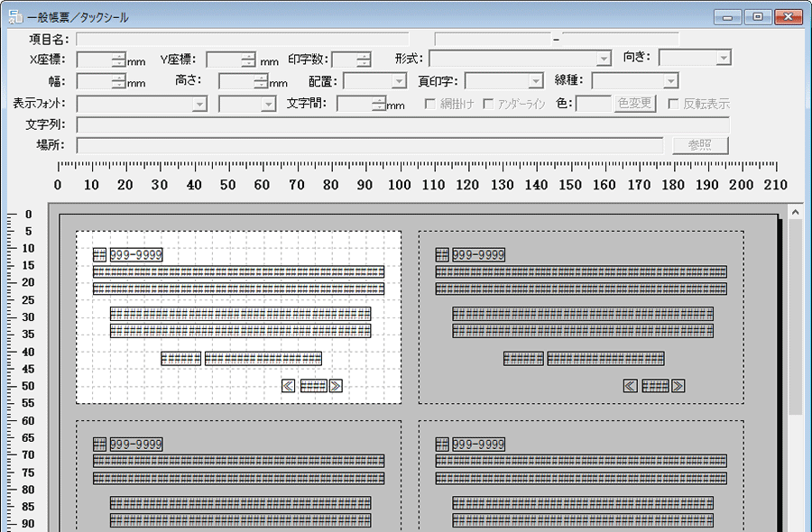Screen dimensions: 812x532
Task: Click the 場所 path field
Action: [x=370, y=145]
